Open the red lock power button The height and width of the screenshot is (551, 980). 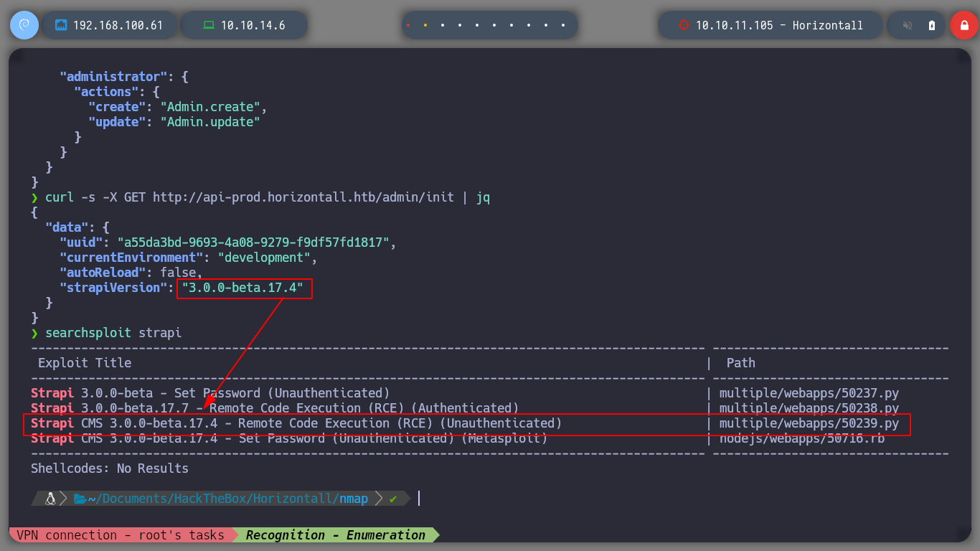964,25
